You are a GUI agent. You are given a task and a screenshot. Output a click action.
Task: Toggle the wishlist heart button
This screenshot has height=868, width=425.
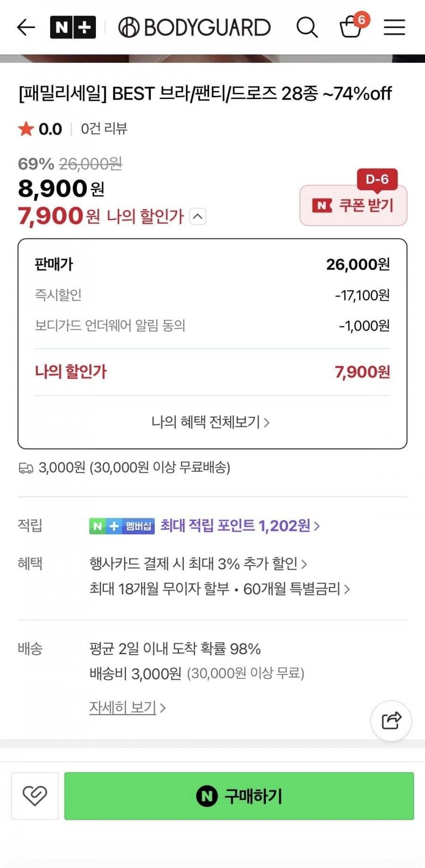(35, 796)
